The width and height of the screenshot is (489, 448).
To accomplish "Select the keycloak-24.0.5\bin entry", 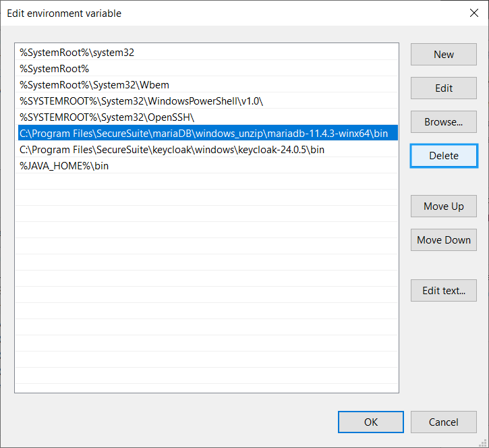I will coord(208,150).
